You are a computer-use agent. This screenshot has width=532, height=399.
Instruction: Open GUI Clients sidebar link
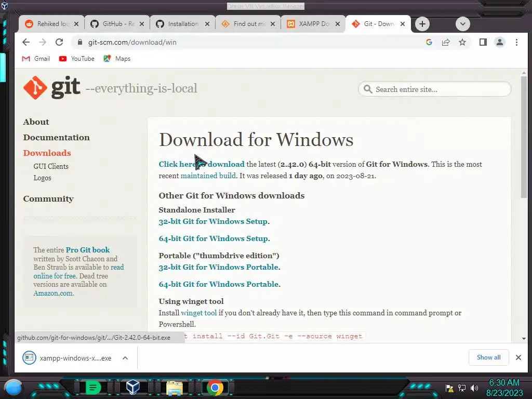coord(51,166)
